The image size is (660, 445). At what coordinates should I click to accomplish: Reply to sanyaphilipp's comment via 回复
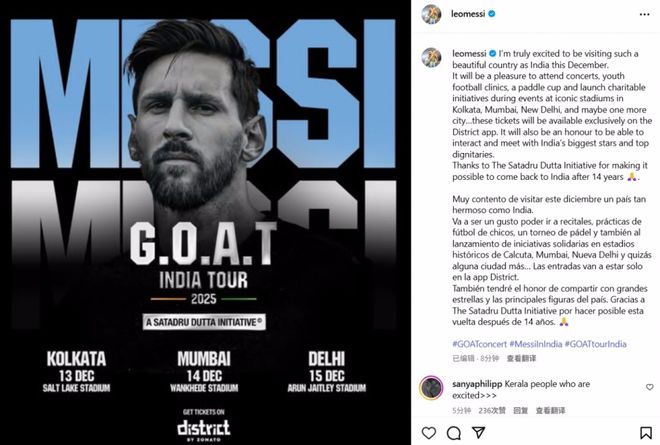pos(521,410)
